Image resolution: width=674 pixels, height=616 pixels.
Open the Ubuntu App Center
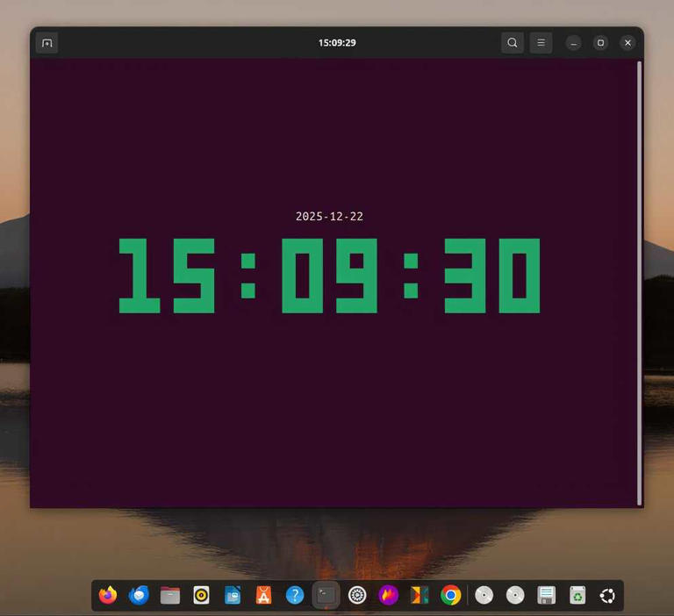263,595
